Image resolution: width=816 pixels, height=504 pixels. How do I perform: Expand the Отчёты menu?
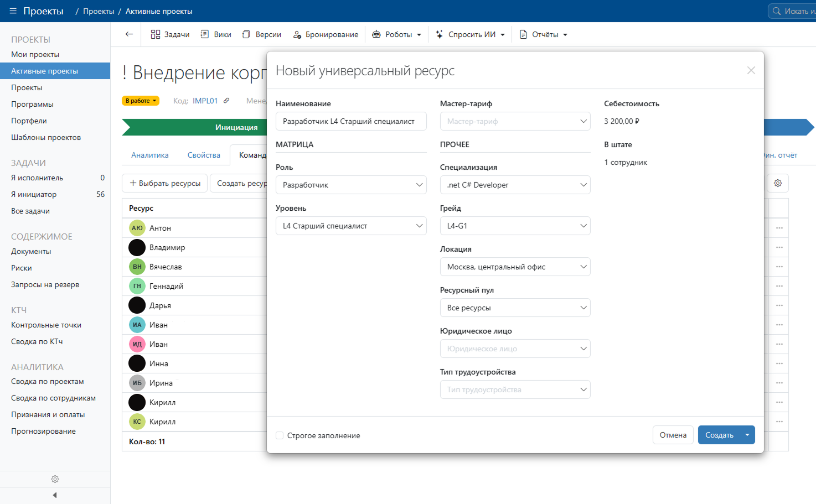point(544,34)
